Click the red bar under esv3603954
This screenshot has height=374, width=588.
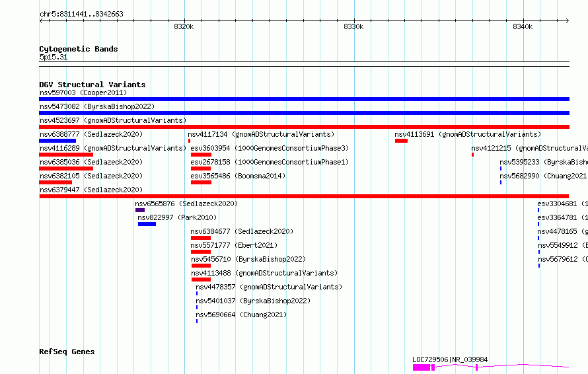point(202,155)
